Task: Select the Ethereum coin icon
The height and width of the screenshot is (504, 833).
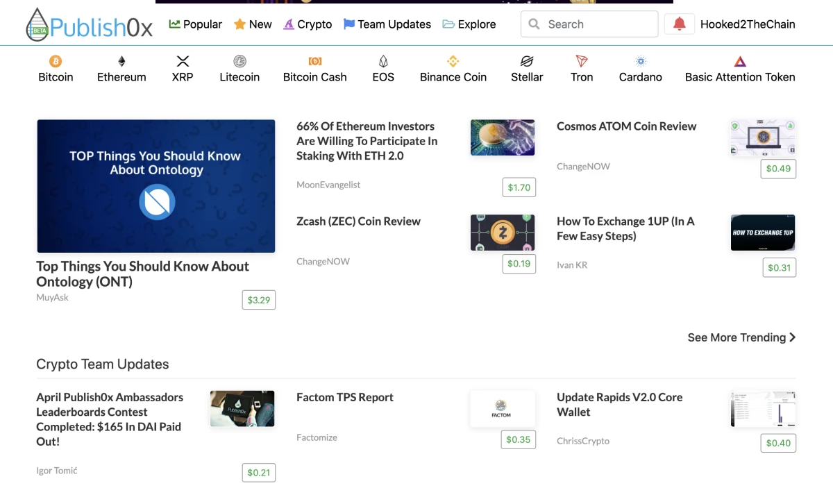Action: pos(121,61)
